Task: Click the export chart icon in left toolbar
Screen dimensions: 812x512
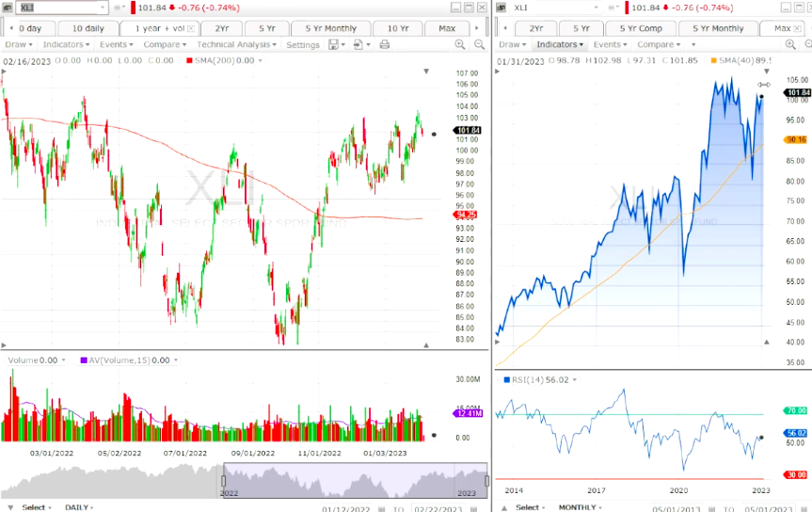Action: coord(358,44)
